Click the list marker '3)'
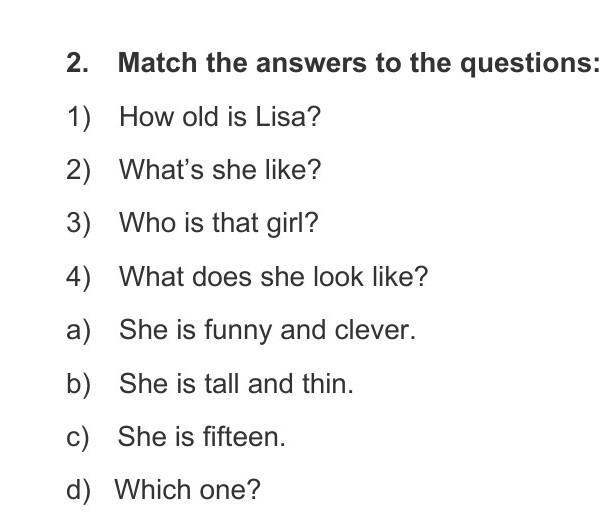610x530 pixels. [79, 223]
